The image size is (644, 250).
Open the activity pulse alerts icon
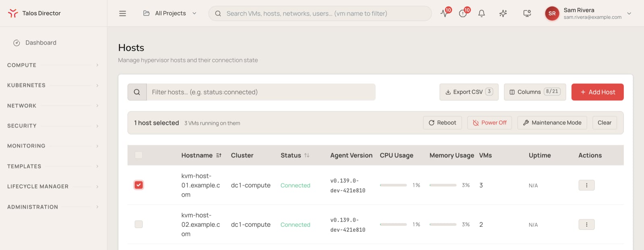click(444, 13)
